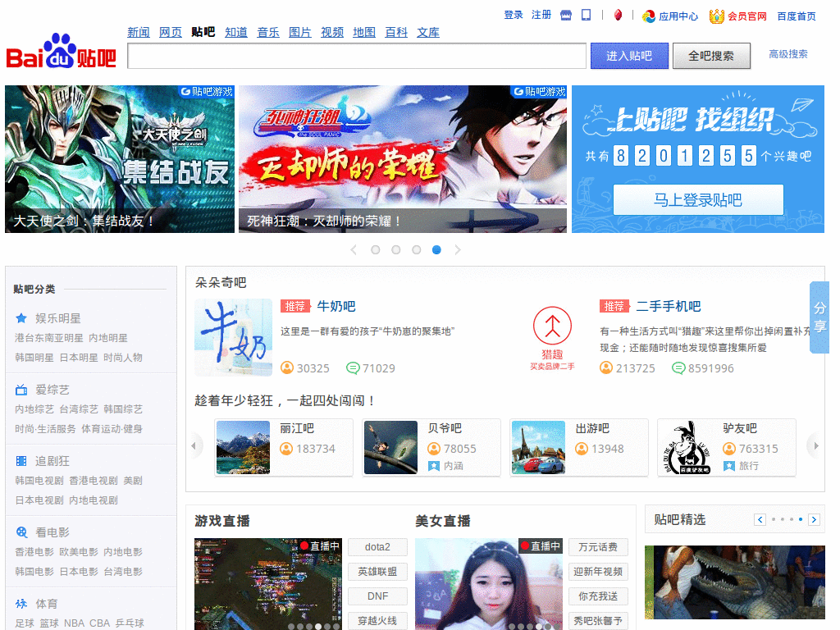This screenshot has width=840, height=630.
Task: Open the 地图 tab
Action: 364,33
